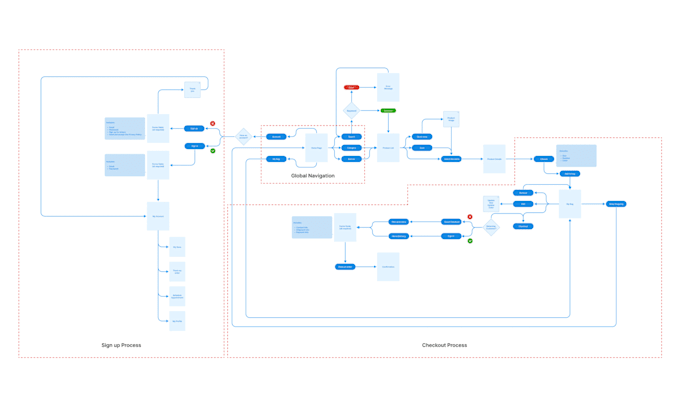The width and height of the screenshot is (680, 409).
Task: Click the green Success pill node
Action: coord(388,111)
